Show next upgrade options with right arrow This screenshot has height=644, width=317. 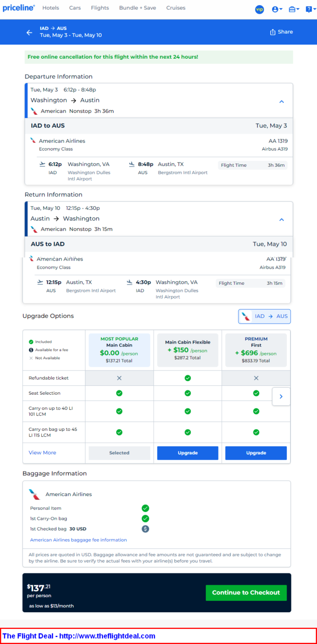pyautogui.click(x=281, y=397)
